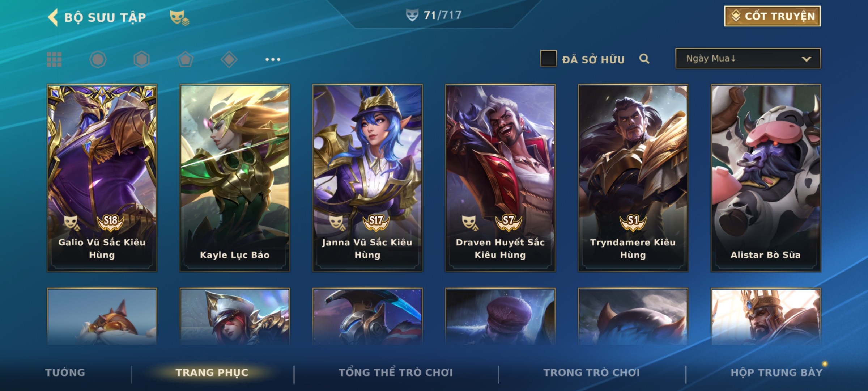The width and height of the screenshot is (868, 391).
Task: Select the diamond rarity filter icon
Action: coord(229,59)
